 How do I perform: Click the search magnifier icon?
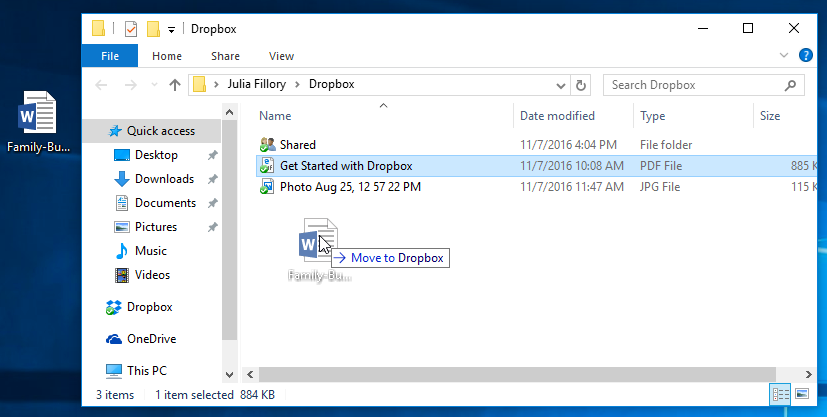click(790, 85)
